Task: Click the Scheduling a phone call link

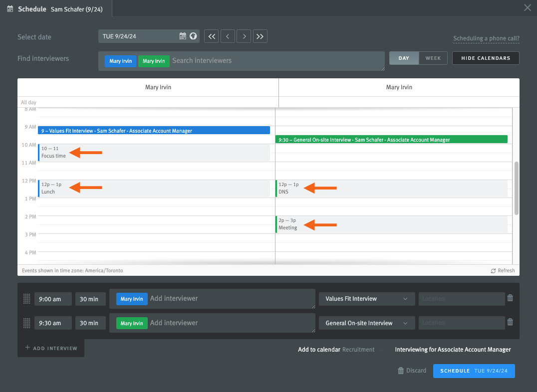Action: 486,38
